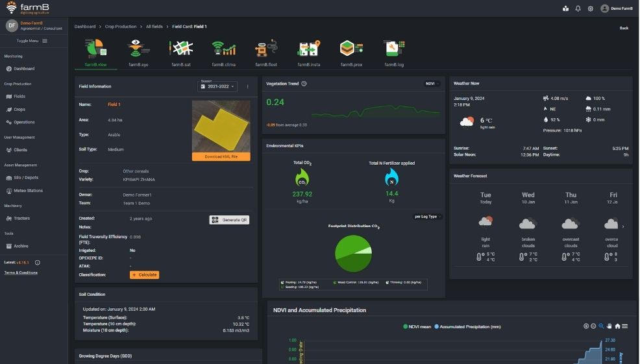Screen dimensions: 640x364
Task: Open the farmB.clima module icon
Action: click(x=224, y=48)
